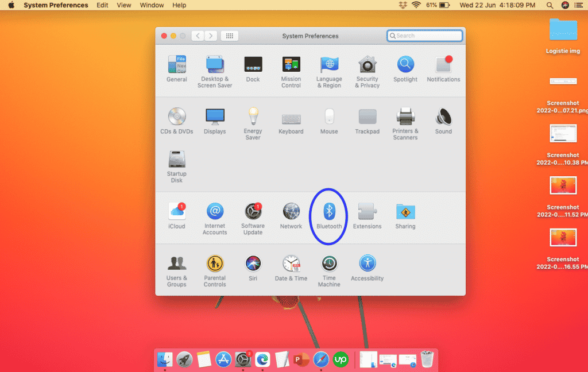Image resolution: width=588 pixels, height=372 pixels.
Task: Click the Show All grid button
Action: [x=230, y=36]
